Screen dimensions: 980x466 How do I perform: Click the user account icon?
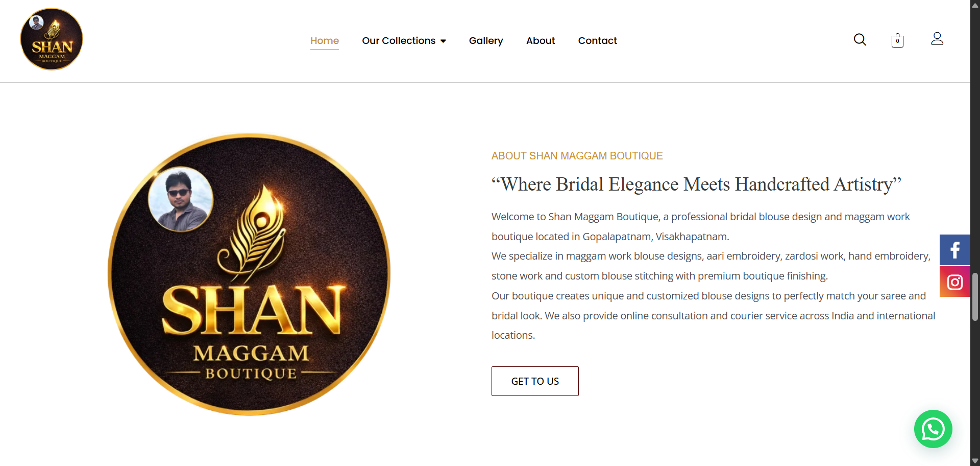pyautogui.click(x=937, y=39)
